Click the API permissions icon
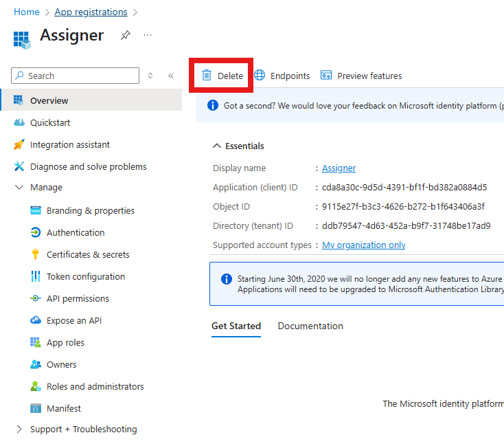This screenshot has height=446, width=504. 35,298
